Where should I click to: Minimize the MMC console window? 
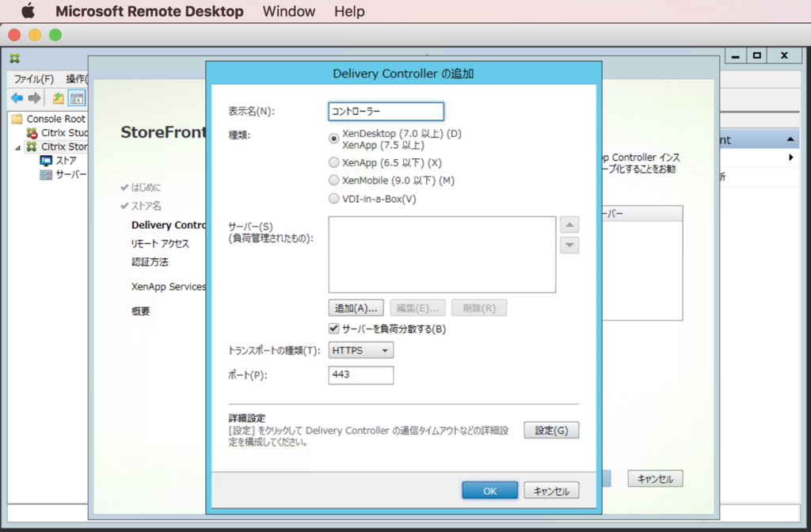click(x=736, y=56)
